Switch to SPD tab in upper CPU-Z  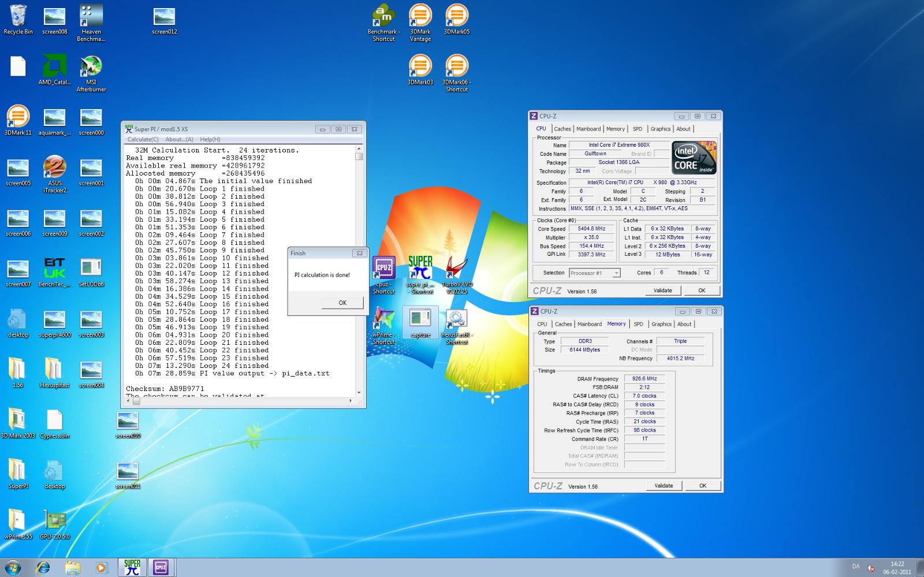click(637, 129)
